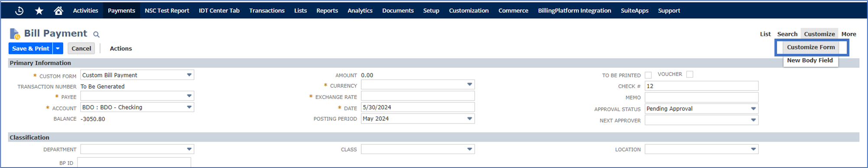Open the shortcuts star icon
Screen dimensions: 868x168
pyautogui.click(x=39, y=10)
